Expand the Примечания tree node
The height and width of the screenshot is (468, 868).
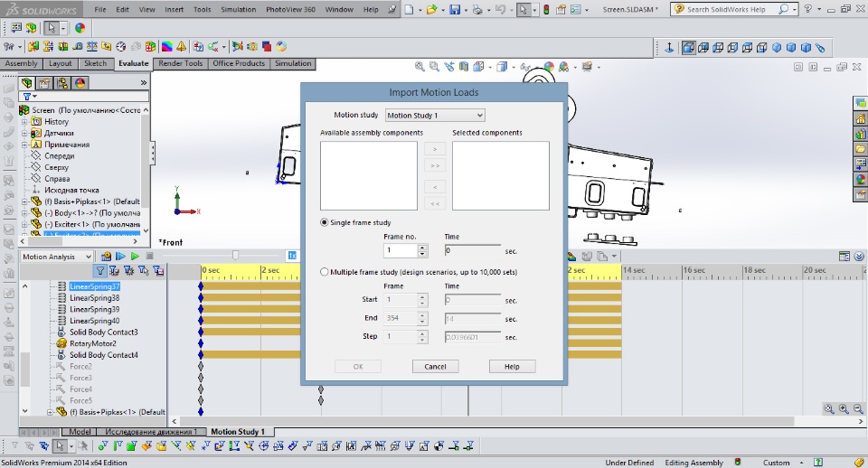[x=24, y=145]
